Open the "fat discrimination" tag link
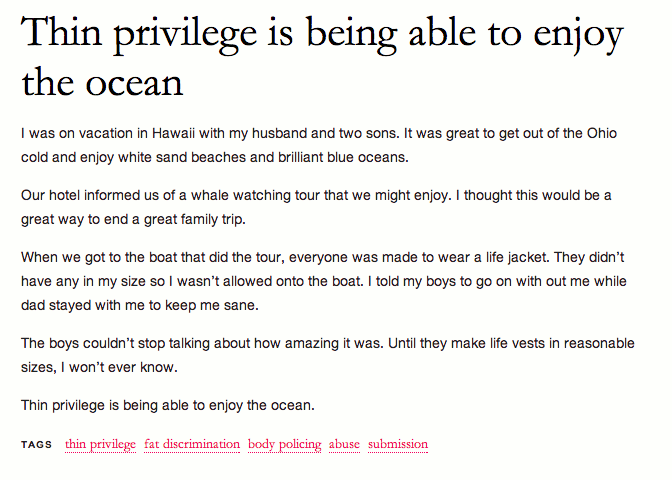672x480 pixels. pos(192,444)
